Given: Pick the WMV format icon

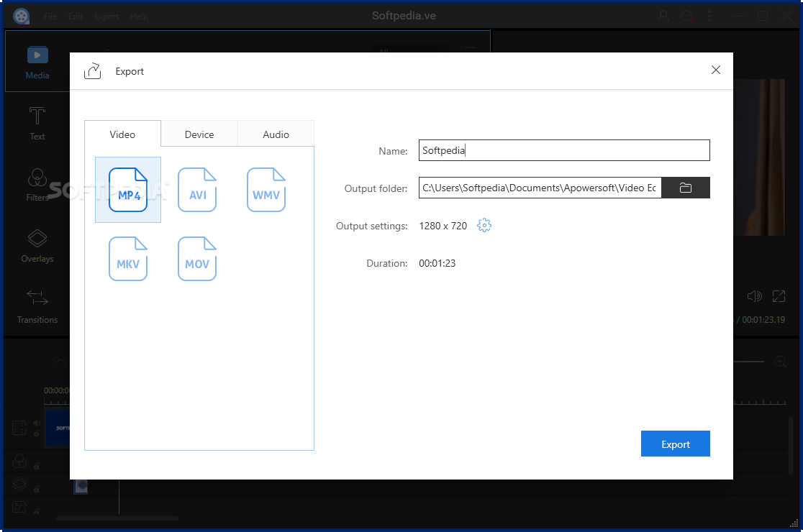Looking at the screenshot, I should [x=266, y=190].
